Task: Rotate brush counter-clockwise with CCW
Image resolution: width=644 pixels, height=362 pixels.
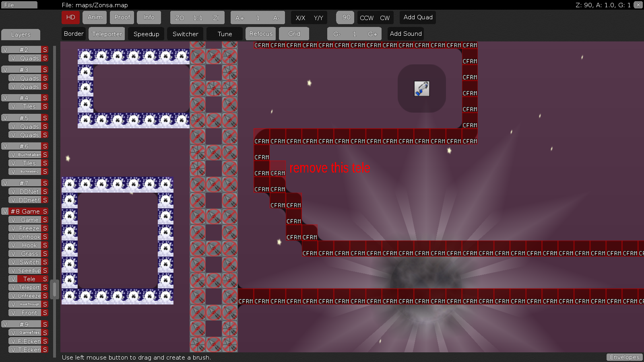Action: click(x=366, y=18)
